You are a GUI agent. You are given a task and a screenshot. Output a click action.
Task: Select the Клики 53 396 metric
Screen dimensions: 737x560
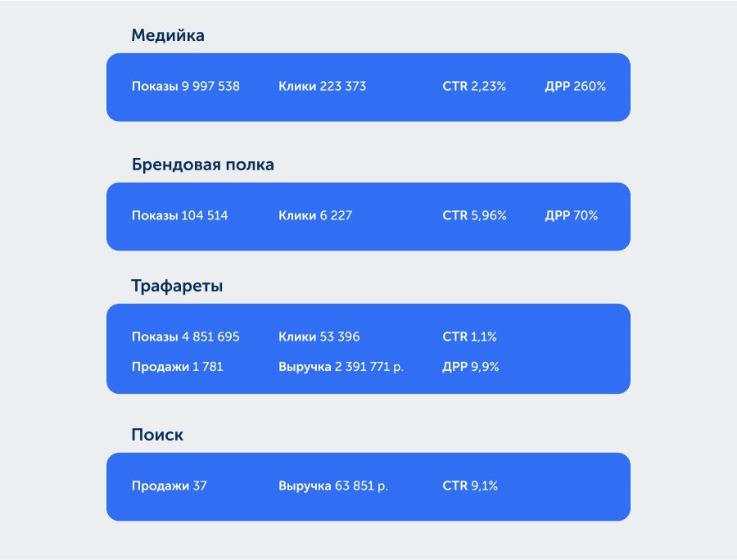[319, 337]
